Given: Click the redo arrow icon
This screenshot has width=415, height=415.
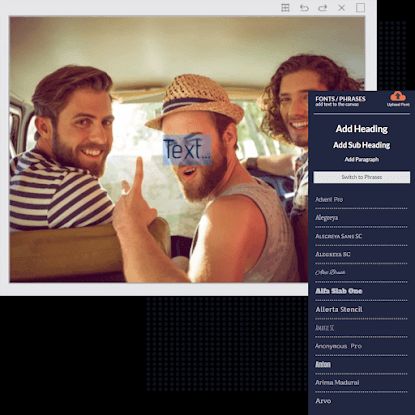Looking at the screenshot, I should [323, 8].
